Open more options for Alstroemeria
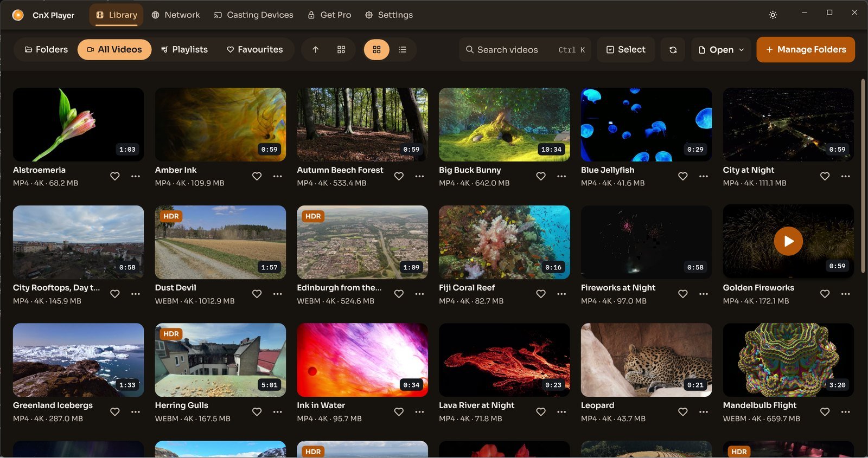This screenshot has height=458, width=868. tap(136, 176)
